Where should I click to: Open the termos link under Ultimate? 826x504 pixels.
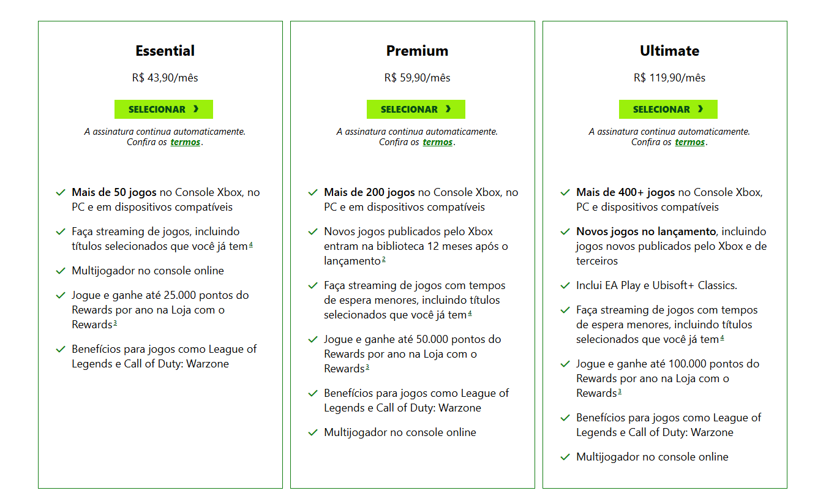coord(690,142)
